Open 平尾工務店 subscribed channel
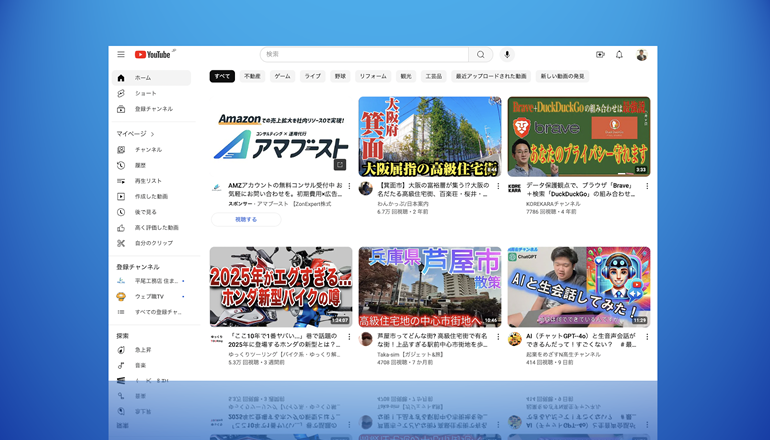This screenshot has height=440, width=770. coord(151,281)
